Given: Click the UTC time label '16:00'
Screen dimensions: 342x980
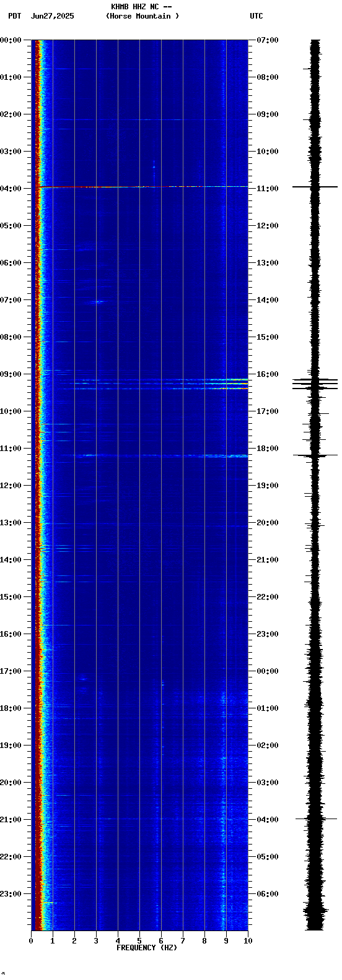Looking at the screenshot, I should pyautogui.click(x=268, y=374).
